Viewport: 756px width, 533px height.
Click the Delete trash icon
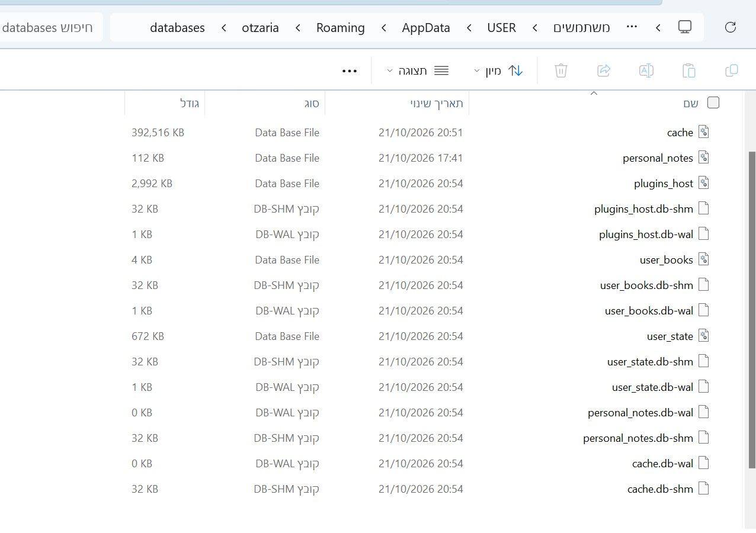(x=561, y=70)
